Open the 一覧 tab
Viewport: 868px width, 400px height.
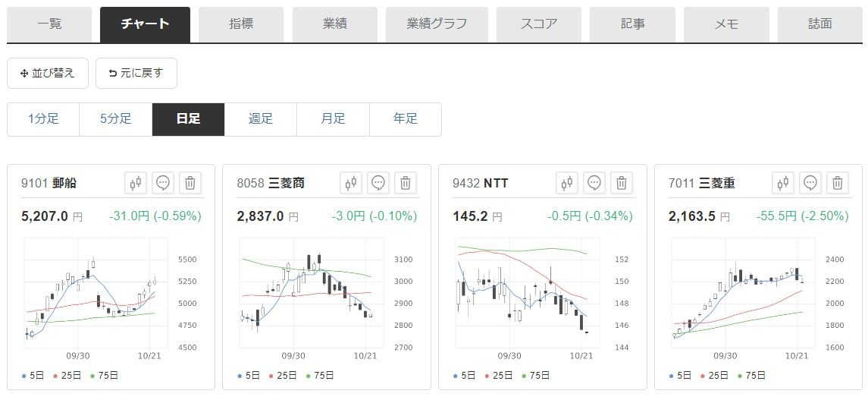(49, 24)
